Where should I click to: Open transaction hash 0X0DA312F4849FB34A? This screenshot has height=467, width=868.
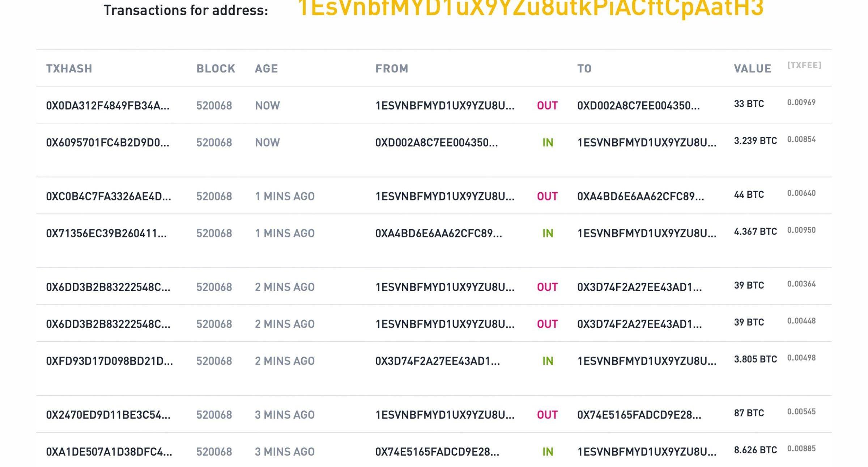point(107,106)
